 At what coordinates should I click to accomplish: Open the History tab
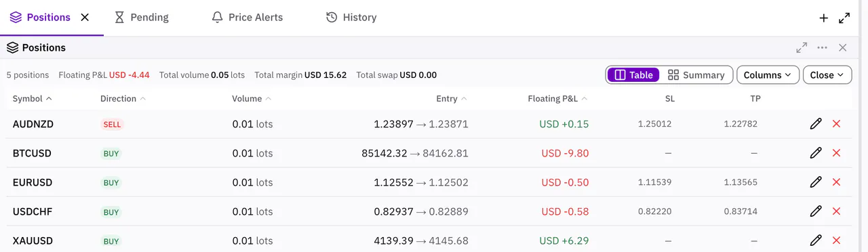click(351, 18)
